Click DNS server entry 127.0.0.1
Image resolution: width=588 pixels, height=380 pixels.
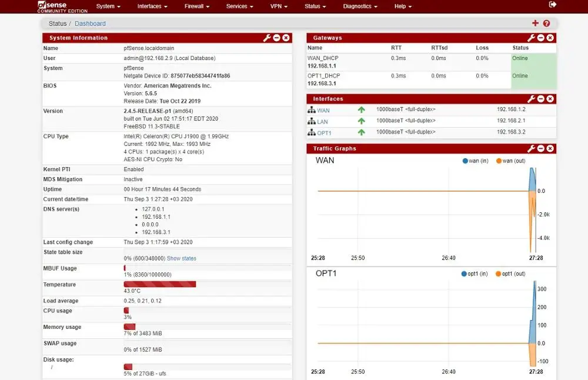153,209
